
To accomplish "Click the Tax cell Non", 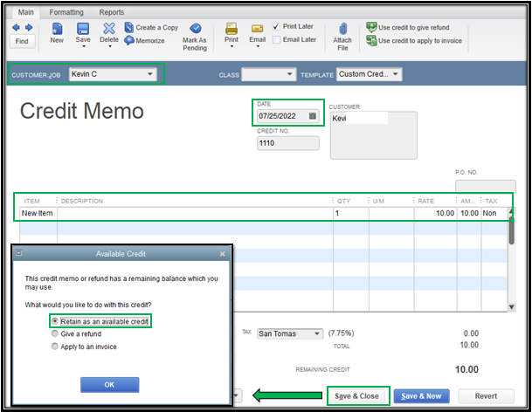I will click(x=494, y=213).
